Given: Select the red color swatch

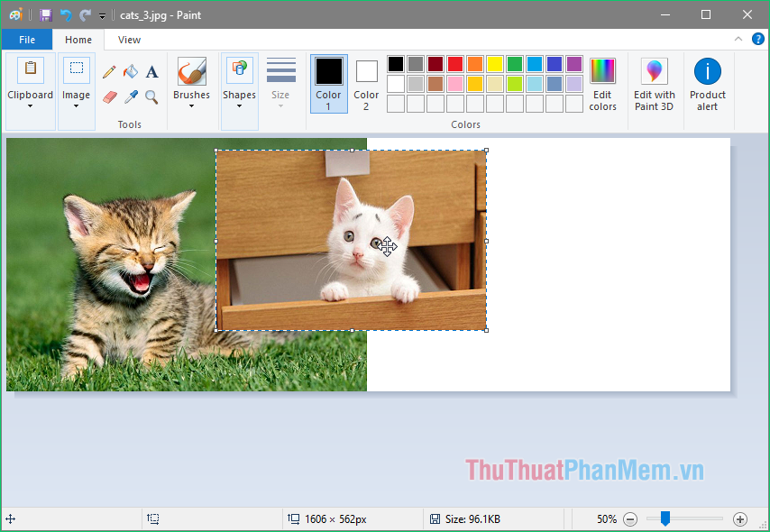Looking at the screenshot, I should pos(455,63).
